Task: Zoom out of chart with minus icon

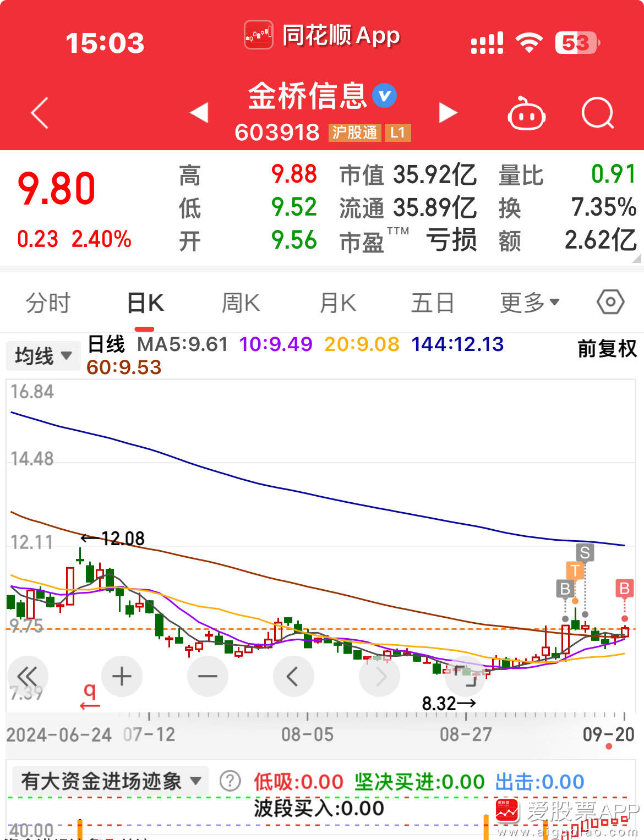Action: coord(208,676)
